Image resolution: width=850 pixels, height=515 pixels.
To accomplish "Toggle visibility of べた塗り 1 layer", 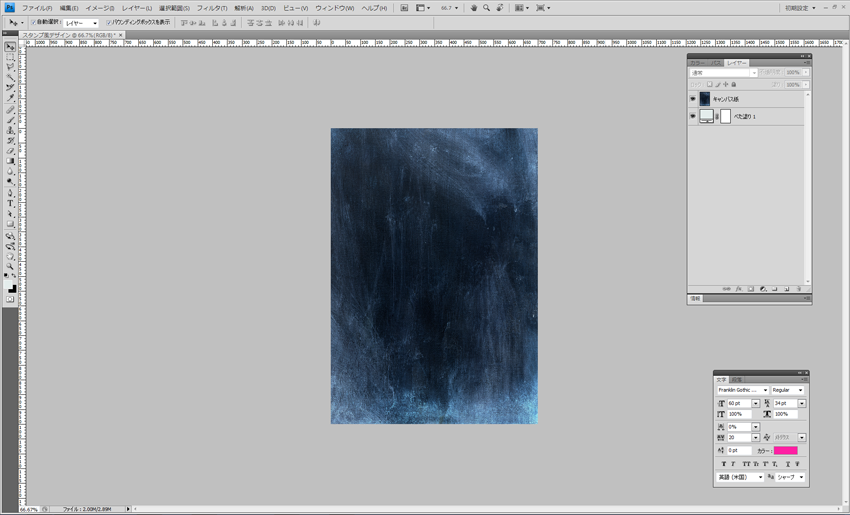I will tap(693, 116).
